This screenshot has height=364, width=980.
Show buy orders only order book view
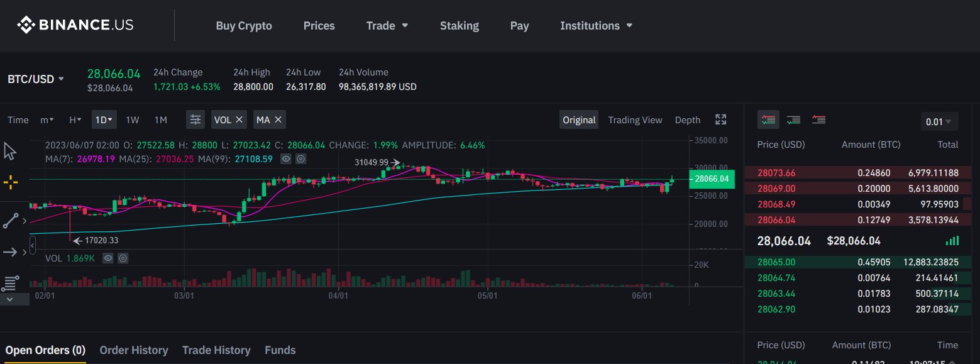pyautogui.click(x=793, y=119)
